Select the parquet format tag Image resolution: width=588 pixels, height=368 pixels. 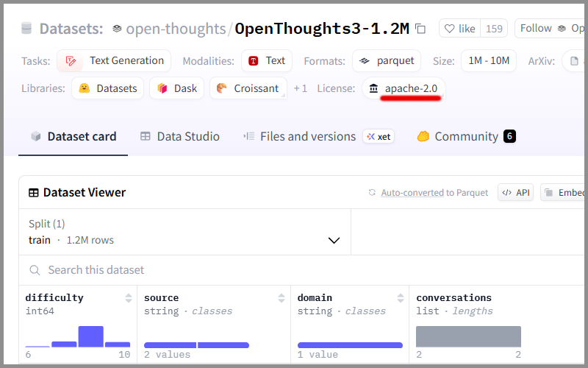[387, 61]
